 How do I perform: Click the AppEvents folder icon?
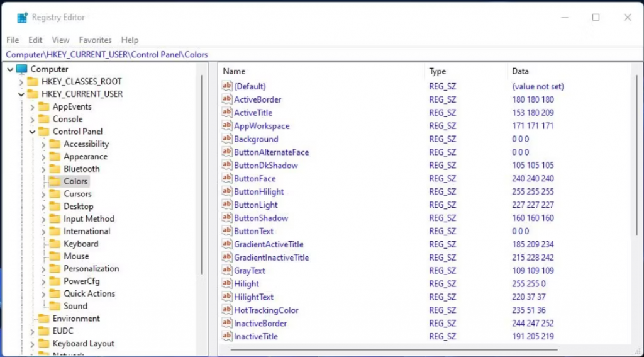tap(43, 106)
